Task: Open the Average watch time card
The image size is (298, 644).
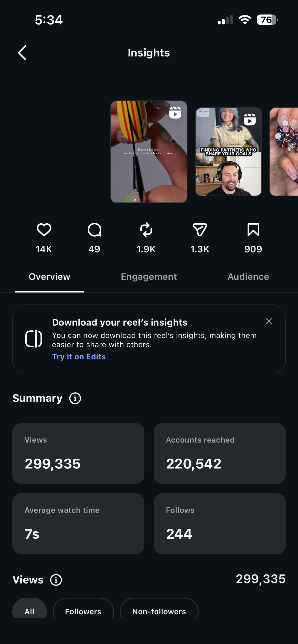Action: [78, 524]
